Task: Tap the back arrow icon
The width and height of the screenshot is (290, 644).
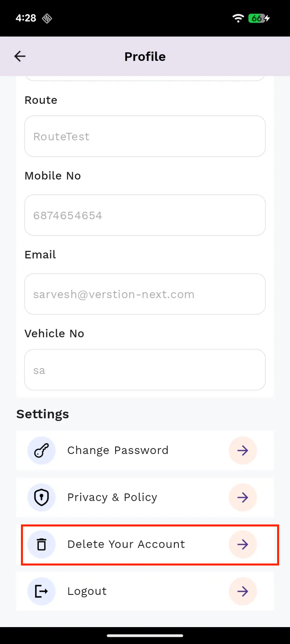Action: [20, 56]
